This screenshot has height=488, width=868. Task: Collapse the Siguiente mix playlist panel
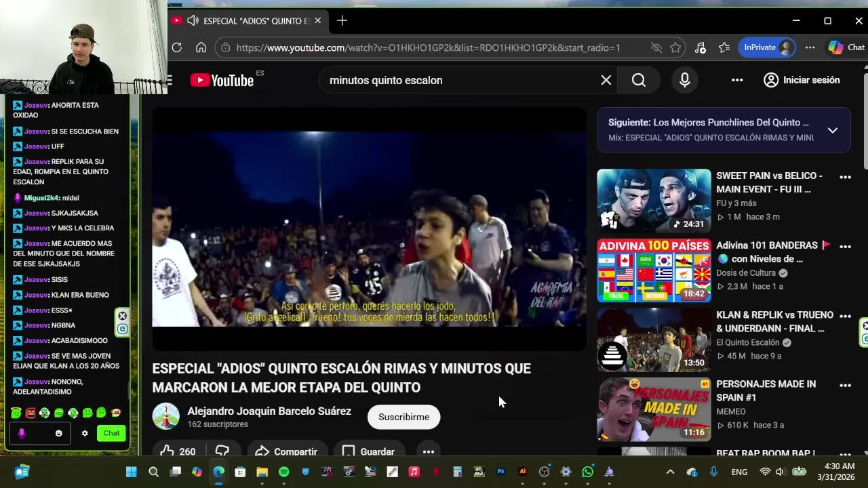832,130
